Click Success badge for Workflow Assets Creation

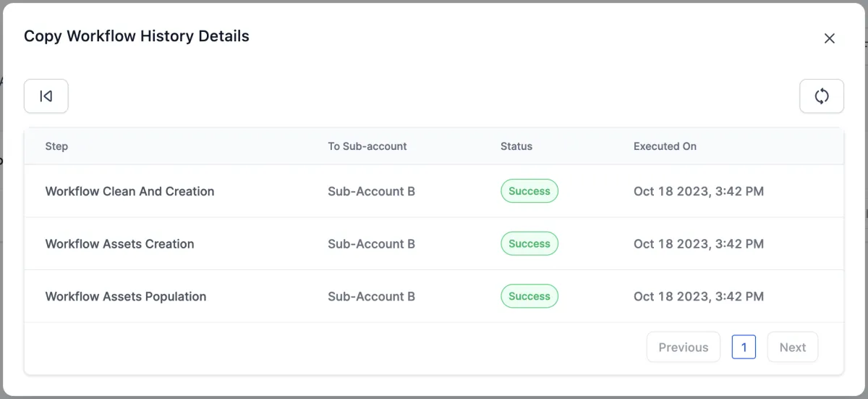coord(529,244)
